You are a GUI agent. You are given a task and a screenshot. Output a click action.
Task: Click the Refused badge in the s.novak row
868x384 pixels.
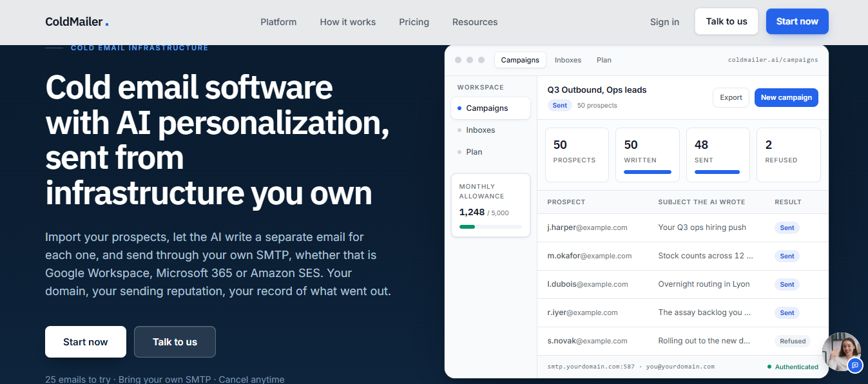793,341
